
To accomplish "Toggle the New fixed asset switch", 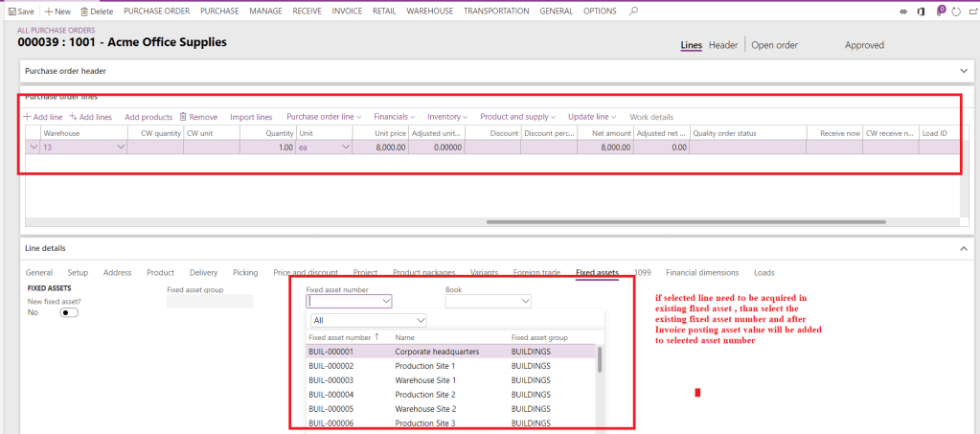I will pyautogui.click(x=69, y=312).
